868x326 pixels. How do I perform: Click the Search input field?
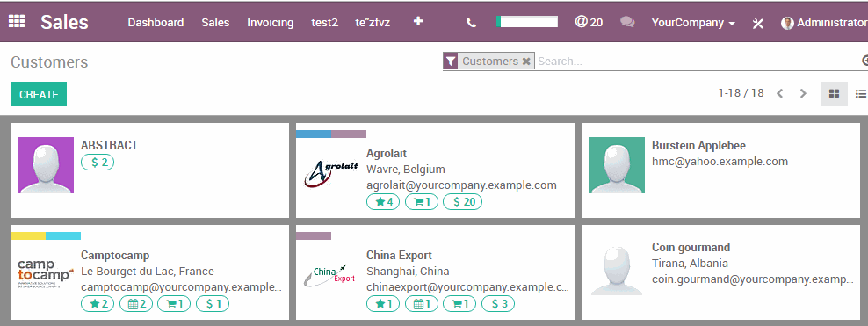(x=698, y=62)
